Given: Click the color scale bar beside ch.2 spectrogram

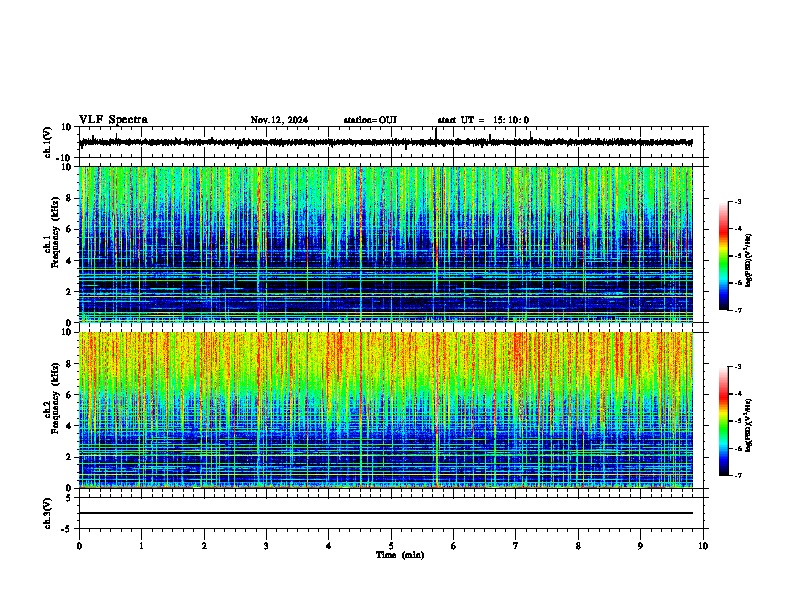Looking at the screenshot, I should 724,421.
